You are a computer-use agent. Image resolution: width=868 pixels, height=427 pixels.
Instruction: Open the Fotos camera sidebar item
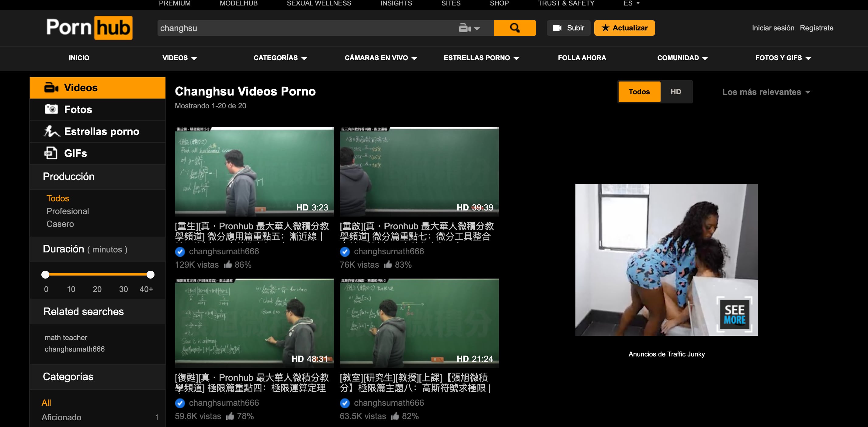click(x=78, y=109)
